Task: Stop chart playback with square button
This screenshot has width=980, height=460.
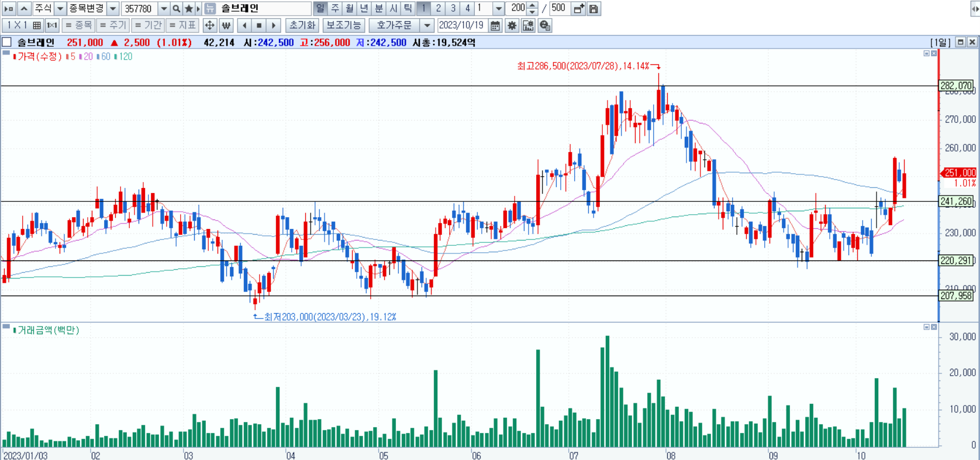Action: coord(259,26)
